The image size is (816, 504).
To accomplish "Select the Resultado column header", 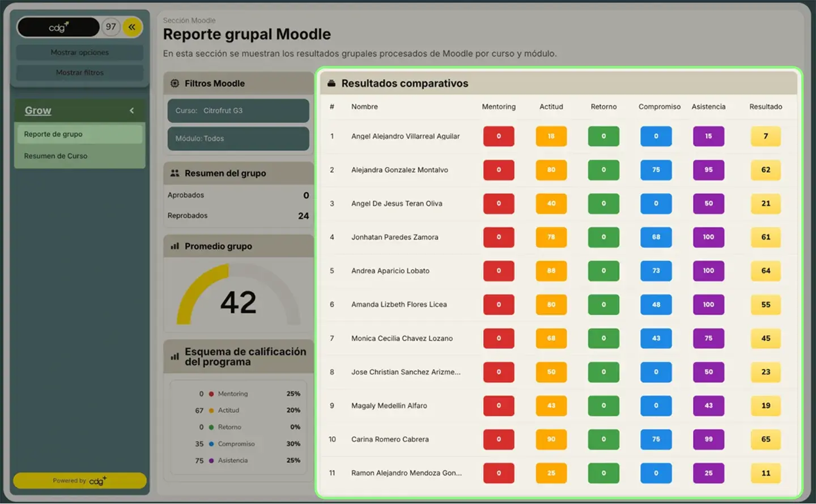I will (766, 106).
